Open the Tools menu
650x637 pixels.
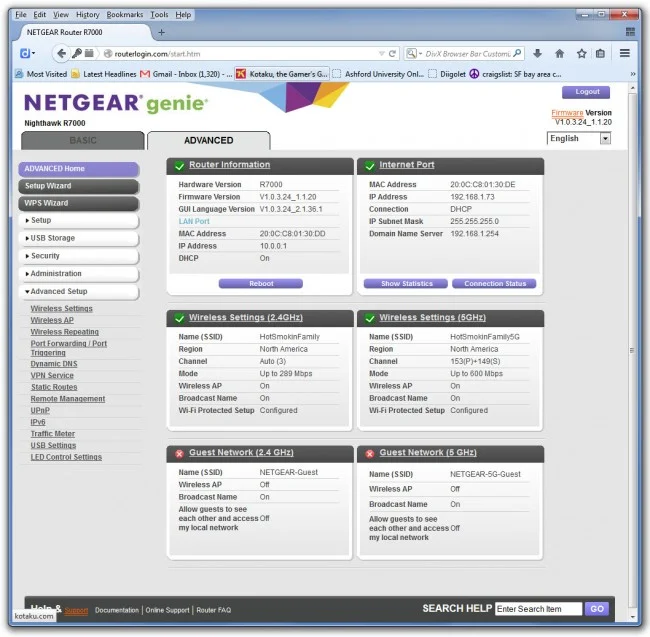(x=159, y=15)
